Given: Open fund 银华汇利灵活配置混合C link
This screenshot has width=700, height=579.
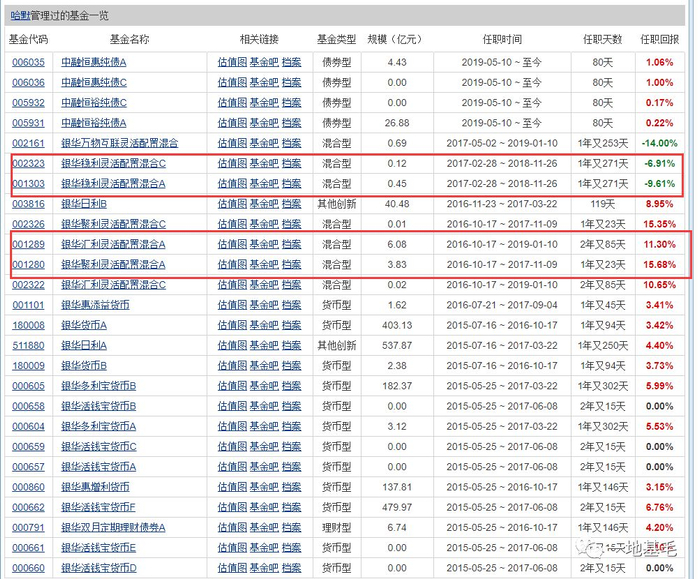Looking at the screenshot, I should [113, 285].
